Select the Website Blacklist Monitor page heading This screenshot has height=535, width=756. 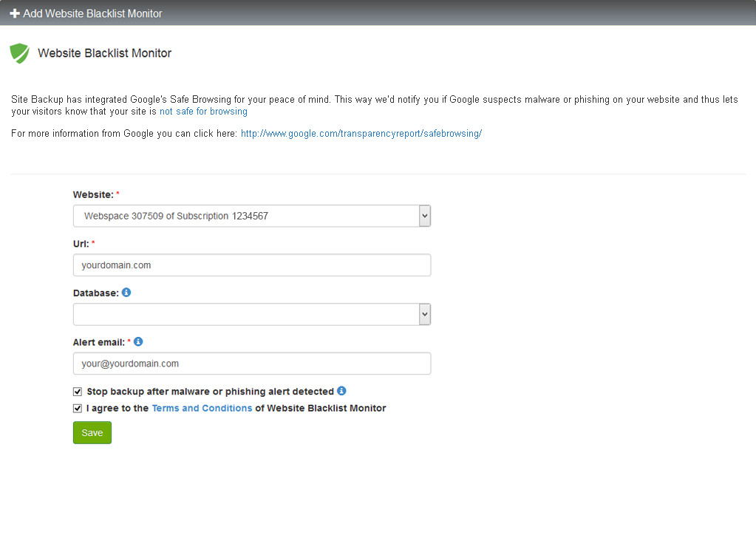pyautogui.click(x=104, y=53)
